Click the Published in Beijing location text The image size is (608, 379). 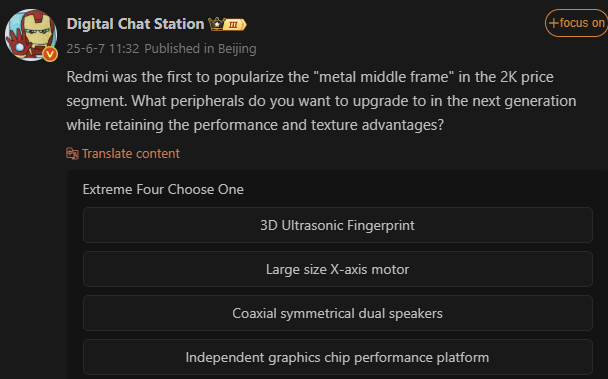200,49
